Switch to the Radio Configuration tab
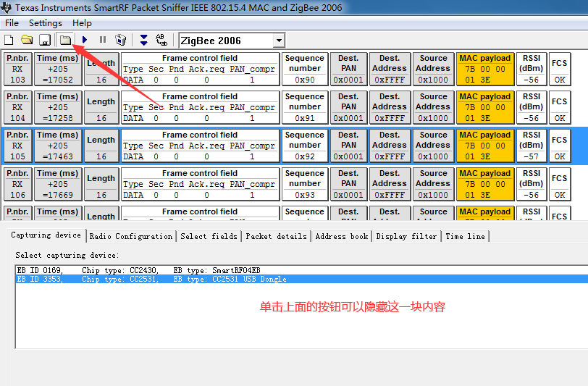The height and width of the screenshot is (386, 588). (x=131, y=236)
